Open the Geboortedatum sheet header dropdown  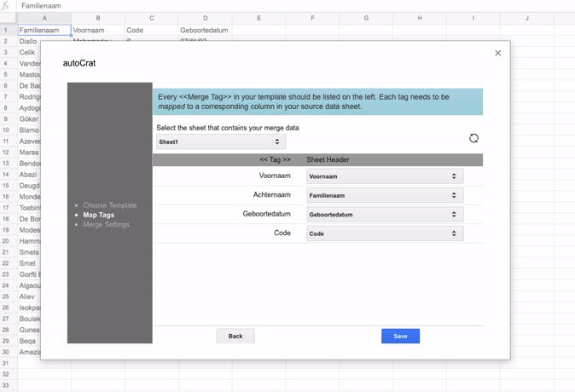pos(385,214)
